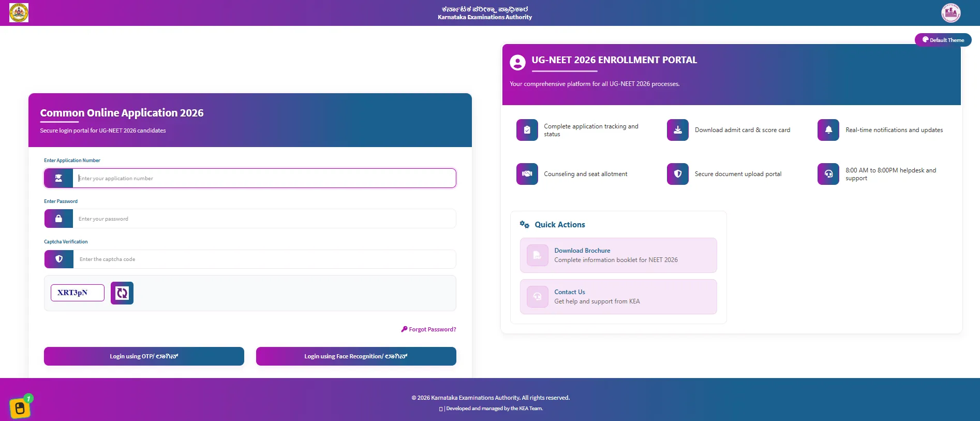980x421 pixels.
Task: Click the captcha refresh icon
Action: click(122, 293)
